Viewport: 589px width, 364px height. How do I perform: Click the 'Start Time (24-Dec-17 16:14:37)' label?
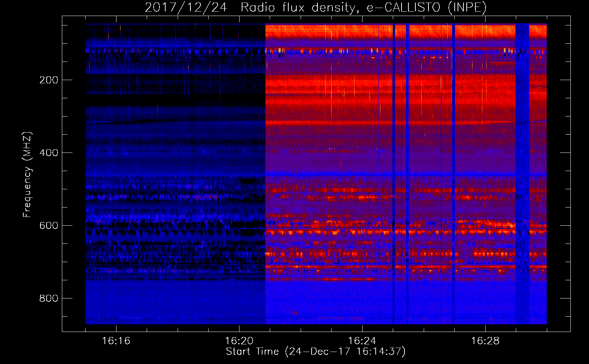316,352
